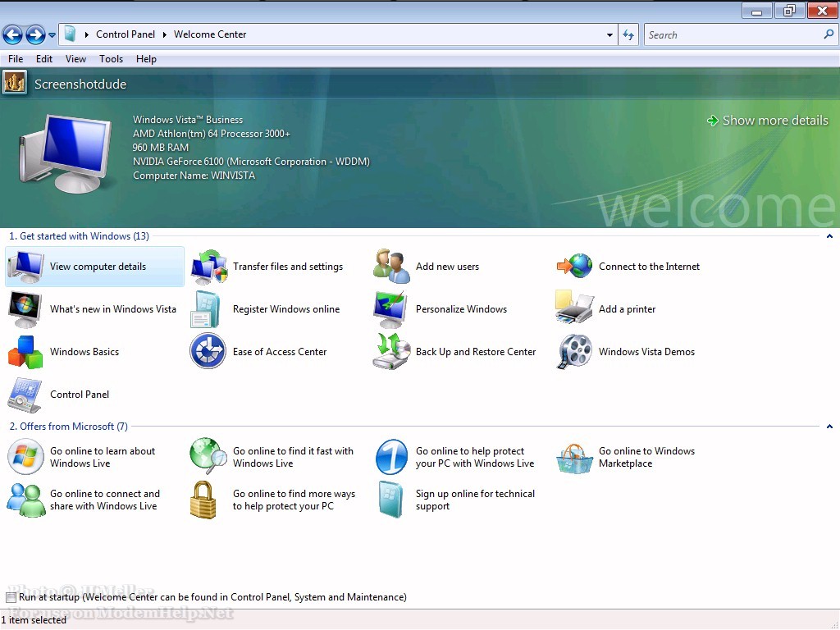840x630 pixels.
Task: Open the File menu
Action: click(16, 59)
